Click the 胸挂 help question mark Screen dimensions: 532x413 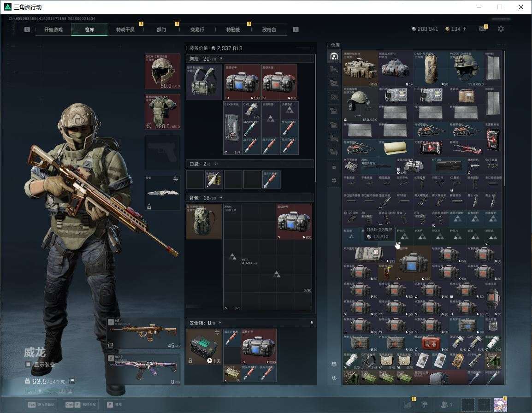221,59
